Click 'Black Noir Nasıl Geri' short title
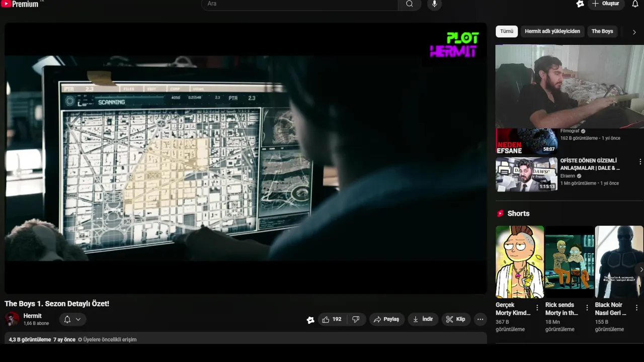 coord(611,309)
